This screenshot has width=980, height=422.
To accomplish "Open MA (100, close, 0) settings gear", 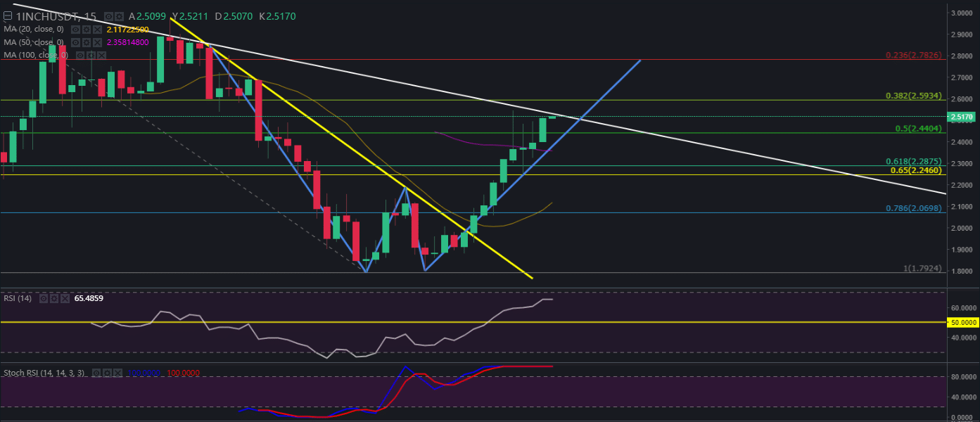I will [x=91, y=55].
